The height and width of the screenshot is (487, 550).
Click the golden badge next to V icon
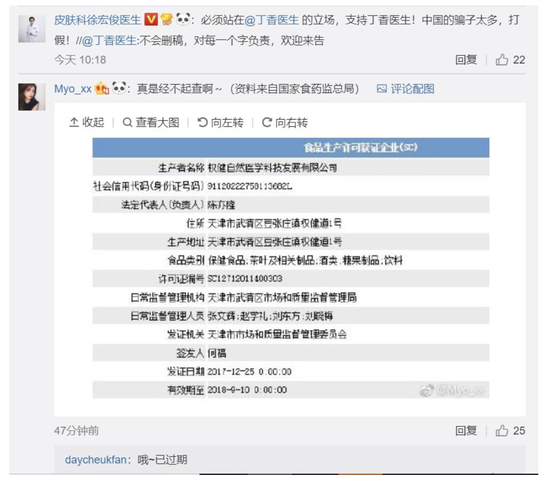coord(167,19)
